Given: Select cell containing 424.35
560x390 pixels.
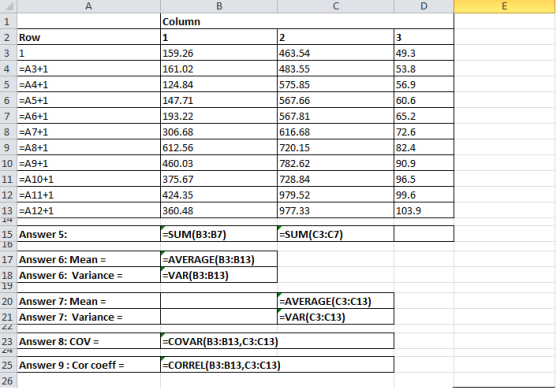Looking at the screenshot, I should [x=219, y=195].
